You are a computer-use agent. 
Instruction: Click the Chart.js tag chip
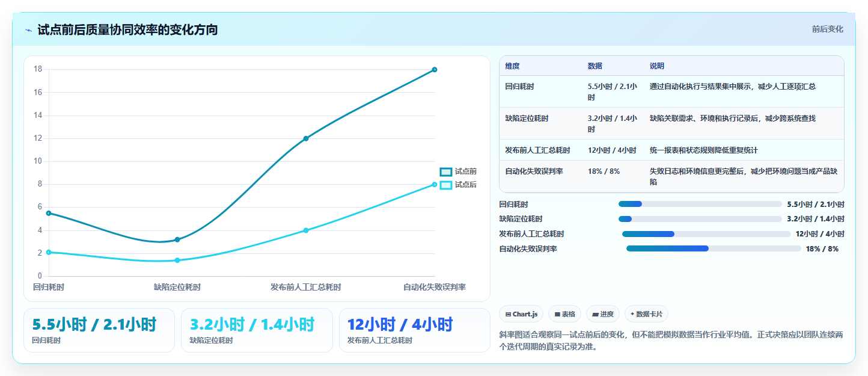click(x=521, y=314)
